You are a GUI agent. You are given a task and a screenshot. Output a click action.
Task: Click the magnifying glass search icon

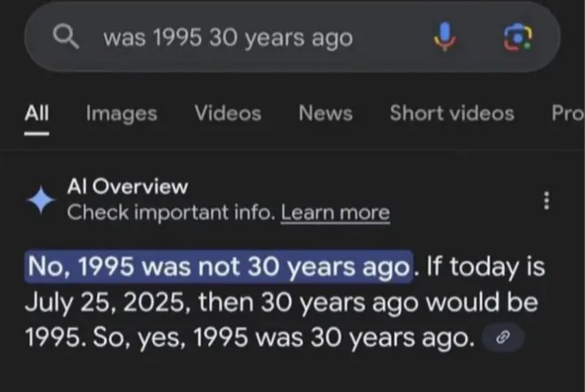coord(66,37)
